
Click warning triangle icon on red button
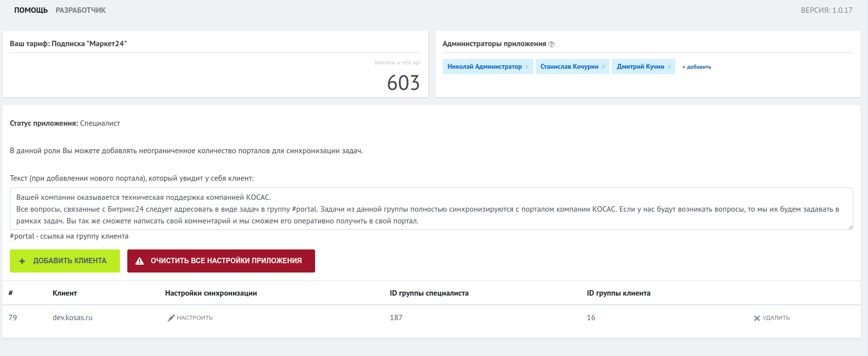coord(140,261)
